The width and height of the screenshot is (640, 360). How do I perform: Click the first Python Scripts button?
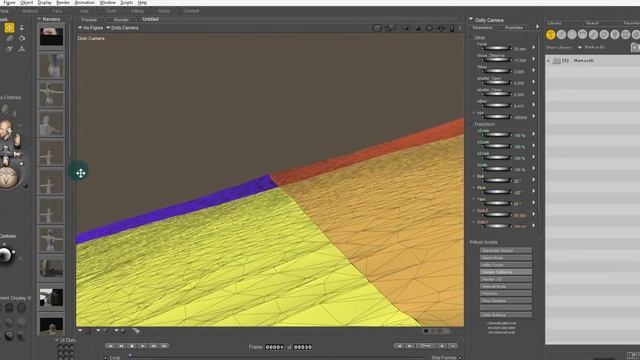tap(506, 251)
